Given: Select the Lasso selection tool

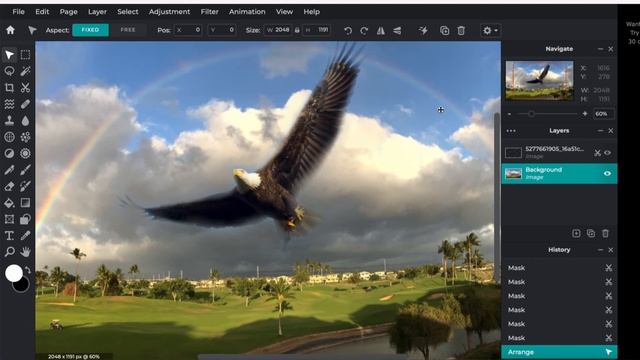Looking at the screenshot, I should (x=9, y=71).
